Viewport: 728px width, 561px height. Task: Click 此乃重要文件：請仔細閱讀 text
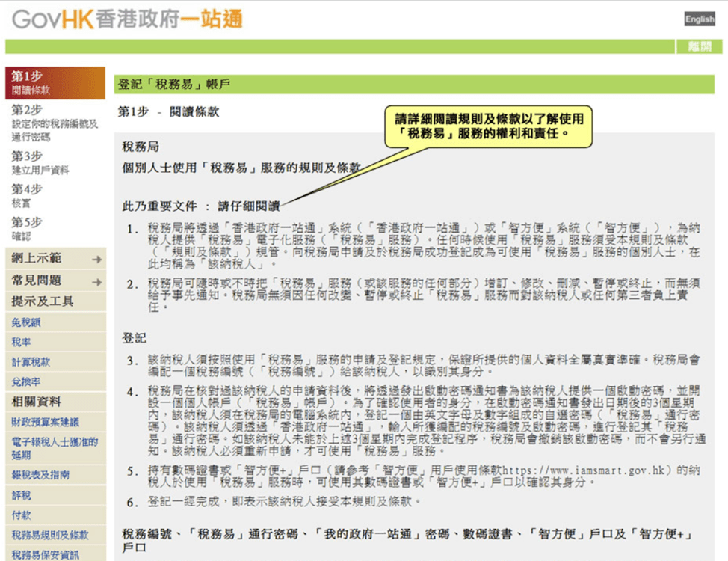click(x=200, y=206)
